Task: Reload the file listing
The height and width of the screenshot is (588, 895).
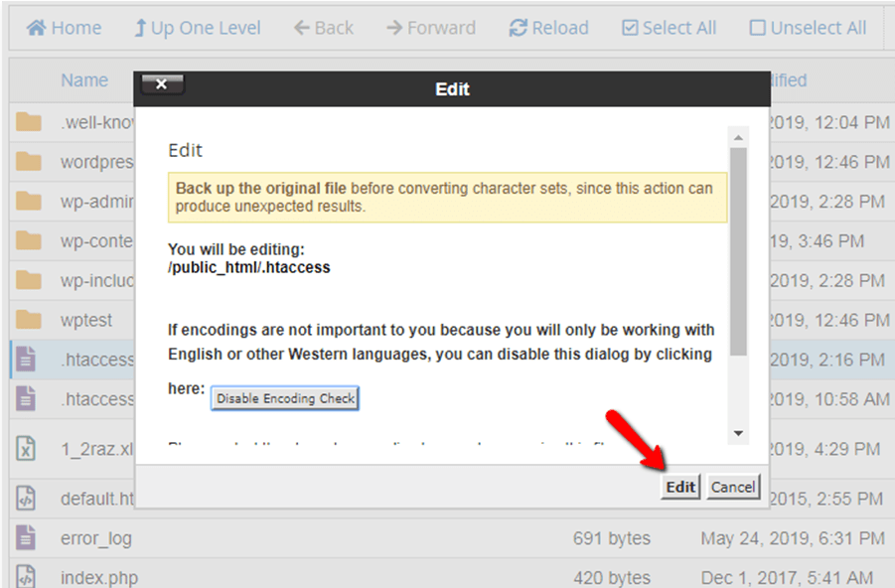Action: tap(548, 28)
